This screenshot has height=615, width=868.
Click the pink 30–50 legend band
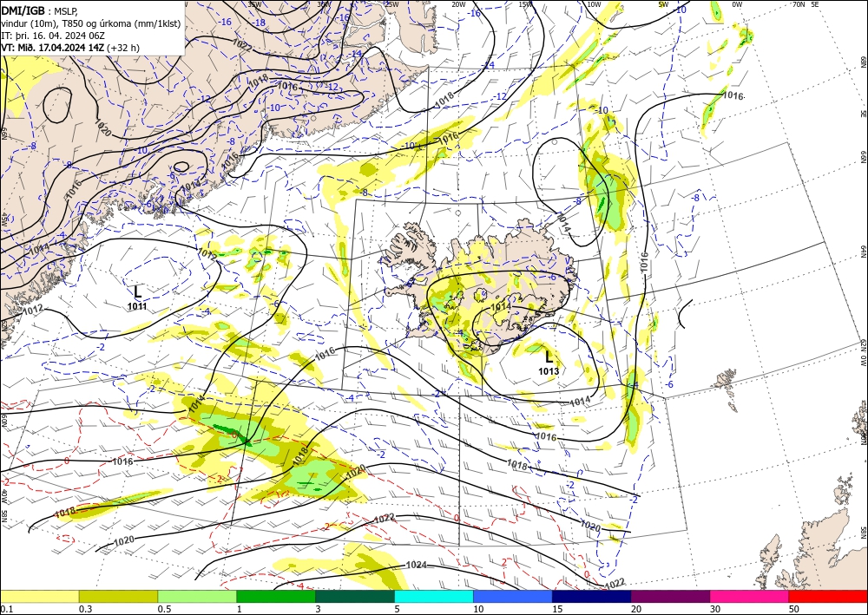[750, 596]
